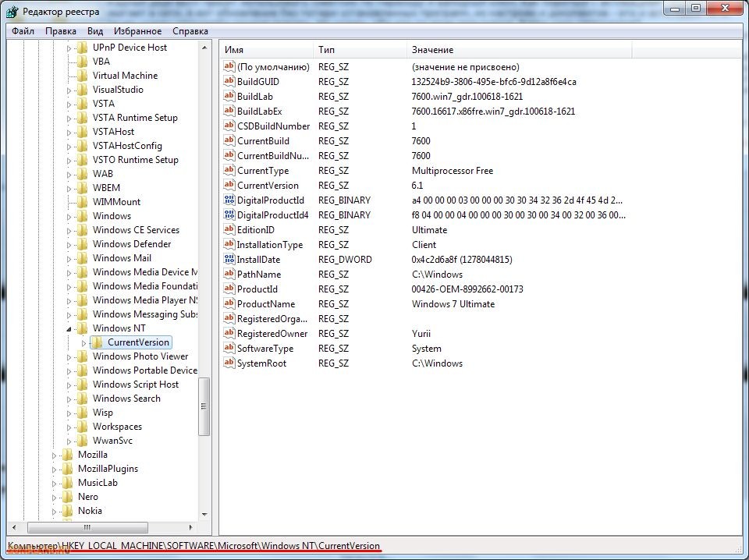This screenshot has width=749, height=560.
Task: Maximize the Registry Editor window
Action: [696, 8]
